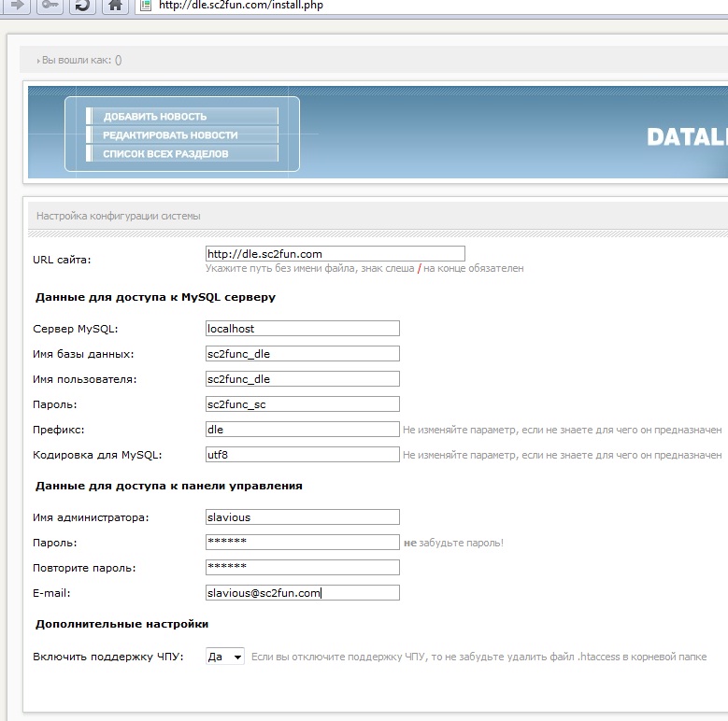Screen dimensions: 728x721
Task: Click the .htaccess hint beside ЧПУ dropdown
Action: [479, 657]
